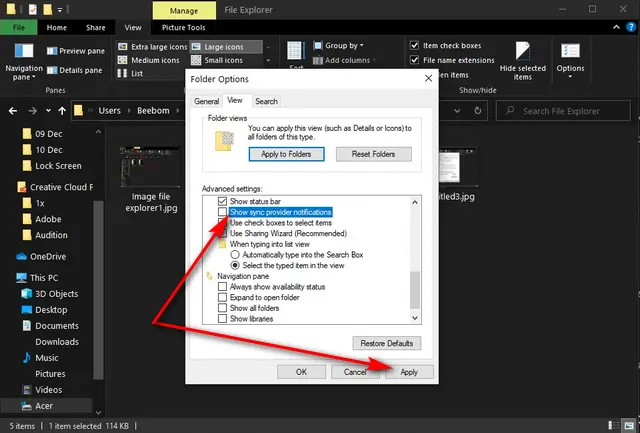Uncheck Show status bar option

(222, 201)
